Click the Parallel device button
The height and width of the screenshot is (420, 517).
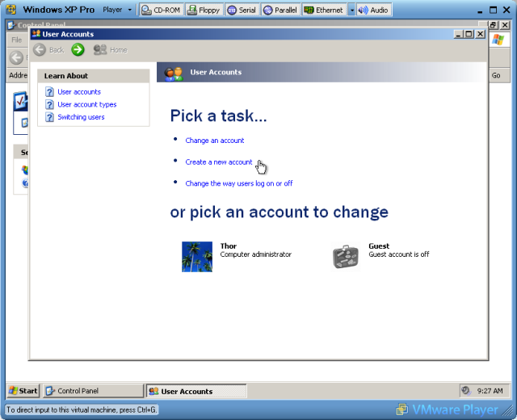(280, 10)
